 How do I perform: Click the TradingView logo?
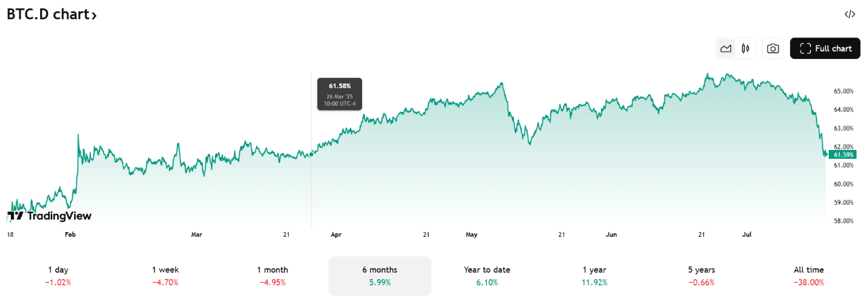[x=50, y=216]
